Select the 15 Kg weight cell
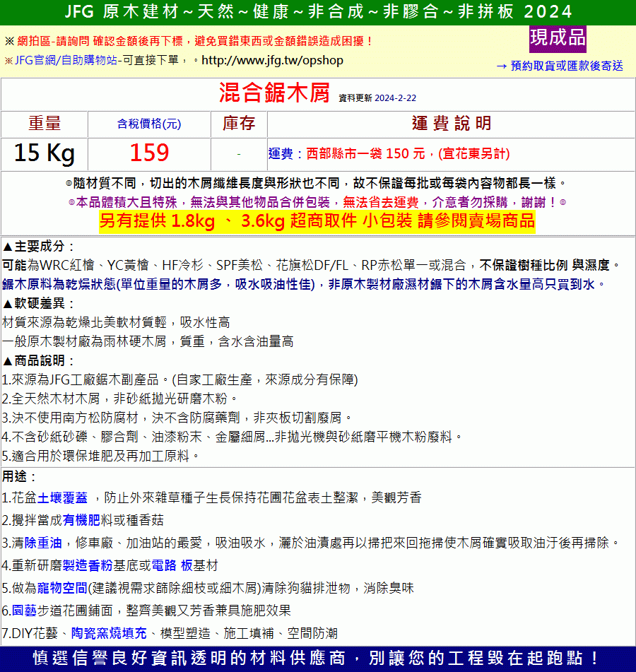This screenshot has height=672, width=636. click(x=44, y=153)
